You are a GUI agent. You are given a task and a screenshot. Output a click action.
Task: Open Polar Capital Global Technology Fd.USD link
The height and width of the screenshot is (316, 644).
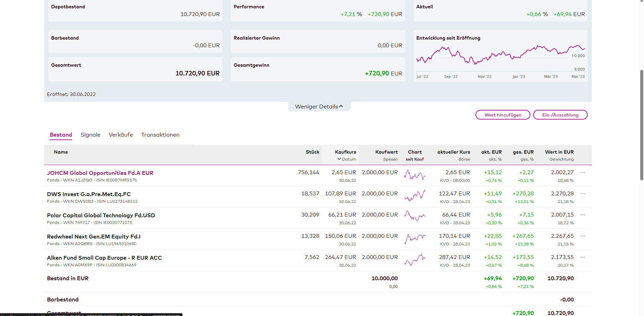pos(101,215)
